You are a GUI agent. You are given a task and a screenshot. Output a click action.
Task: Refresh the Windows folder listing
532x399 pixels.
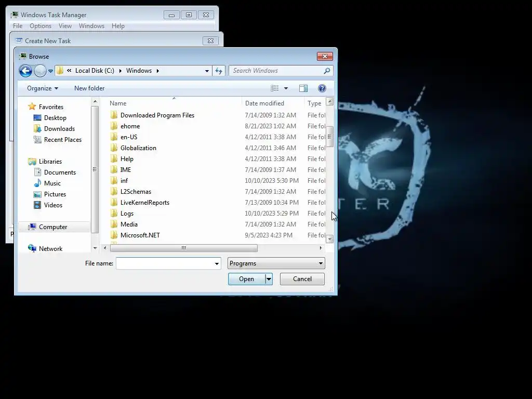[x=219, y=71]
